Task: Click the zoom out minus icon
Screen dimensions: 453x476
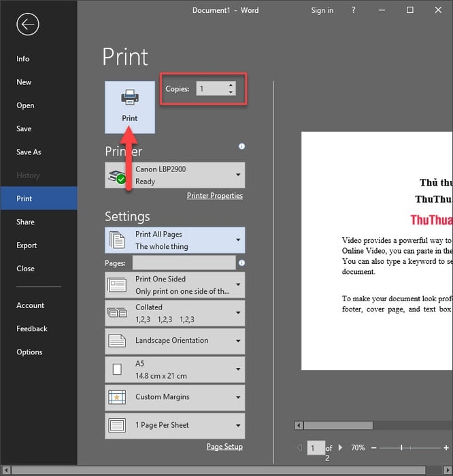Action: [x=374, y=447]
